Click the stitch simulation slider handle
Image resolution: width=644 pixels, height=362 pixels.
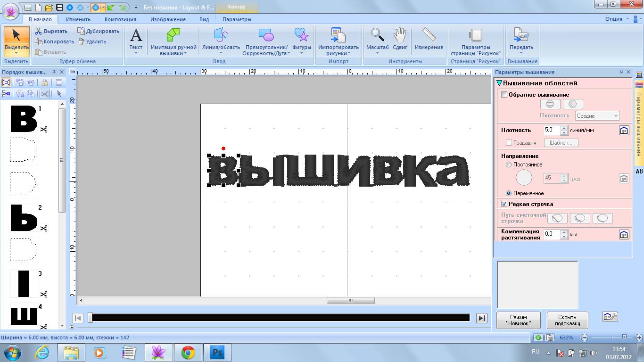coord(90,318)
